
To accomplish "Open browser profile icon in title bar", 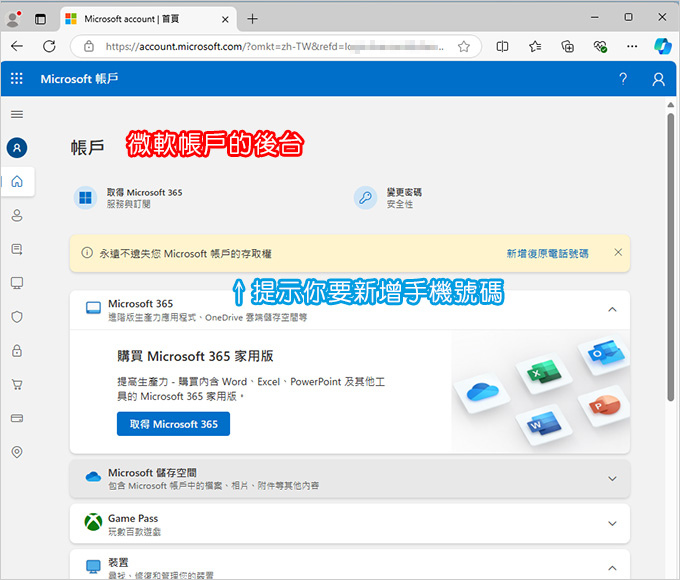I will tap(13, 19).
